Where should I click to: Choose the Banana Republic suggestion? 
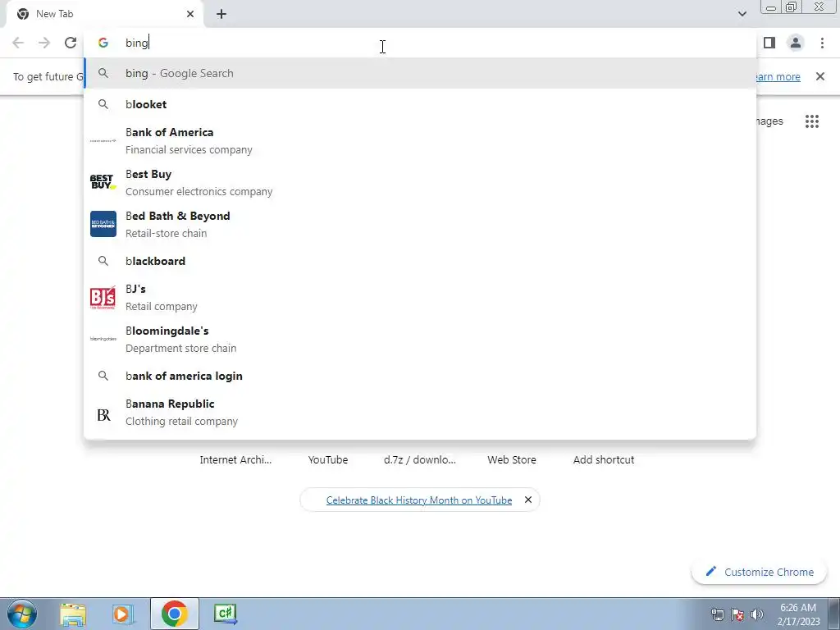coord(420,413)
